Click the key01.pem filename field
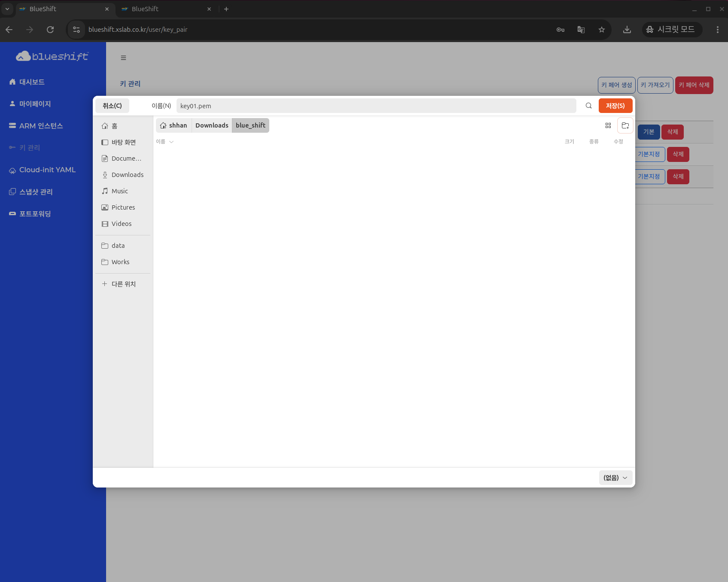This screenshot has height=582, width=728. pos(376,106)
